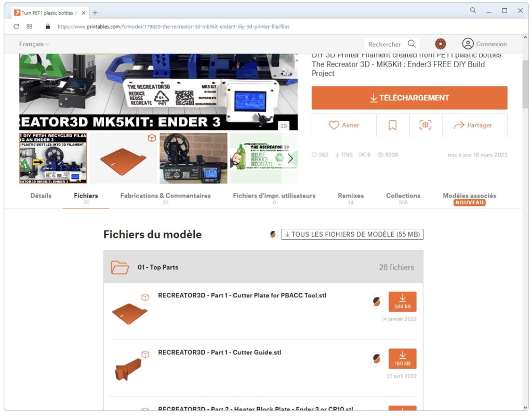Click the browser address bar URL

173,27
